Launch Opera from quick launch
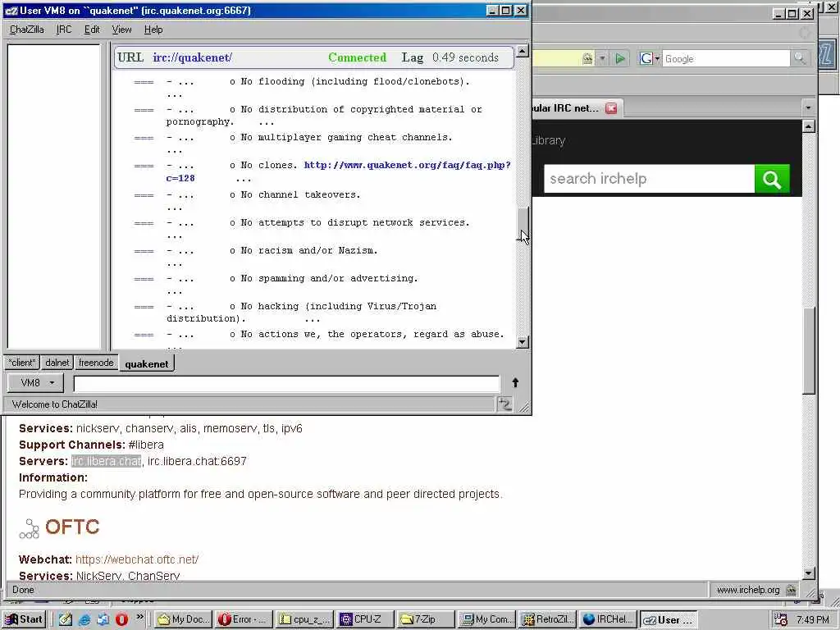The width and height of the screenshot is (840, 630). coord(121,619)
